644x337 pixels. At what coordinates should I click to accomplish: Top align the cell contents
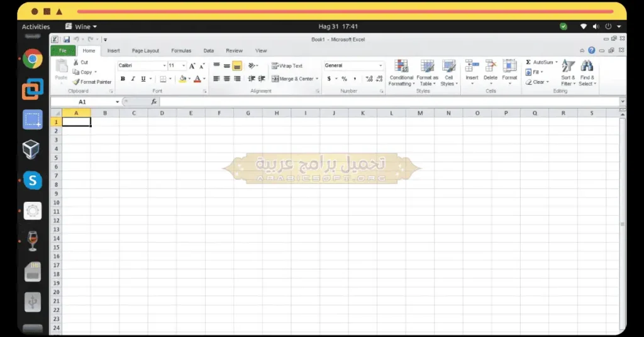[x=216, y=65]
